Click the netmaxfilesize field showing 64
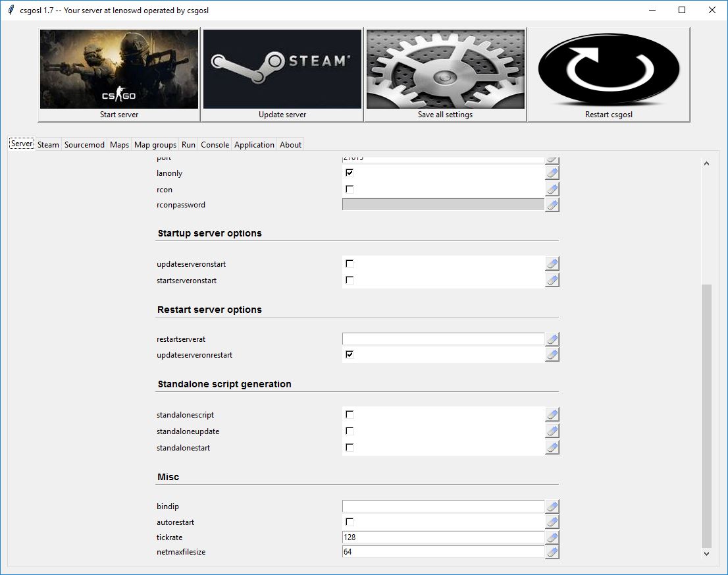The width and height of the screenshot is (728, 575). [x=443, y=552]
